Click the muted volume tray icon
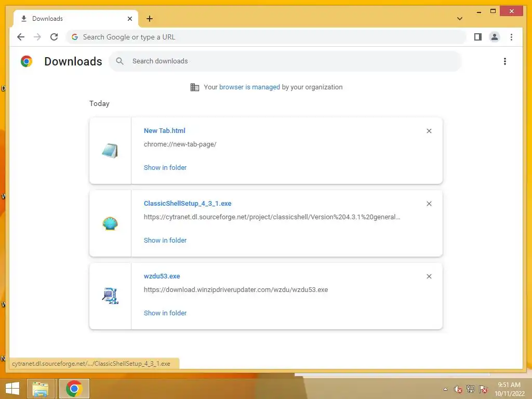Viewport: 532px width, 399px height. pos(458,389)
